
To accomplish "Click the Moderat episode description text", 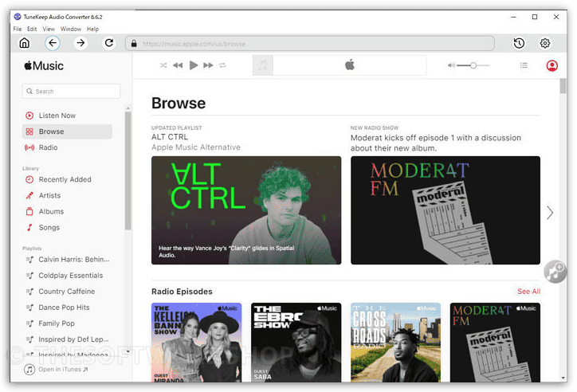I will click(436, 143).
